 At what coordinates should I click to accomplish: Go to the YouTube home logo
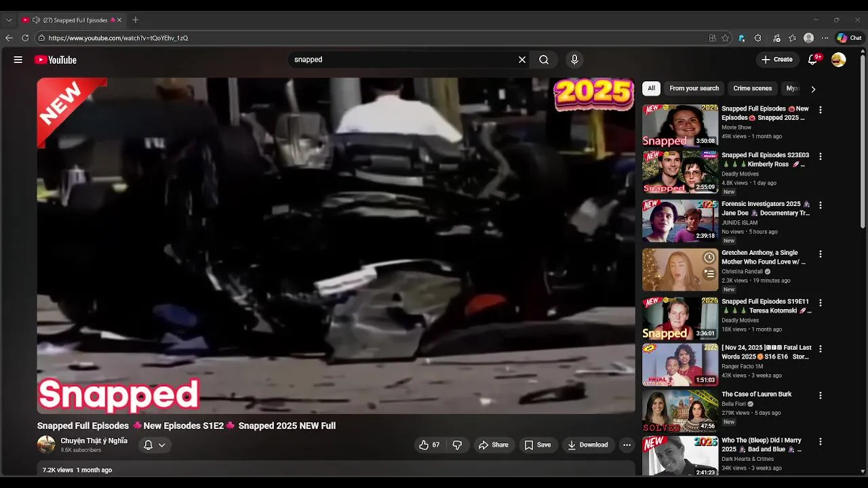point(56,60)
